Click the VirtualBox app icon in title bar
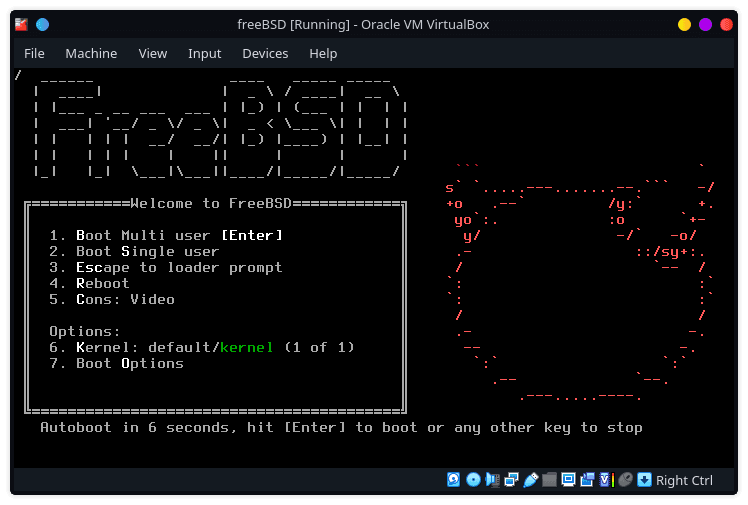 pyautogui.click(x=21, y=24)
